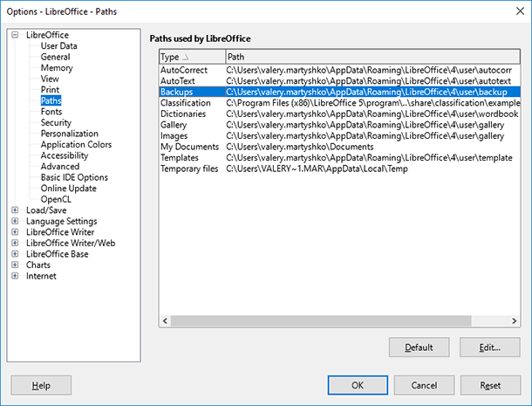
Task: Select the Language Settings tree label
Action: pyautogui.click(x=62, y=221)
